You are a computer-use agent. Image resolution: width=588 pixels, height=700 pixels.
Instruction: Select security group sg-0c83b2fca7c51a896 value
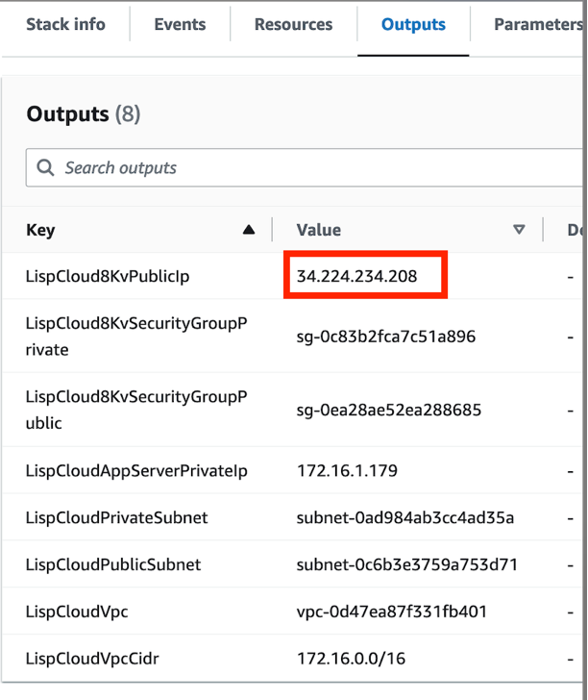pos(386,337)
